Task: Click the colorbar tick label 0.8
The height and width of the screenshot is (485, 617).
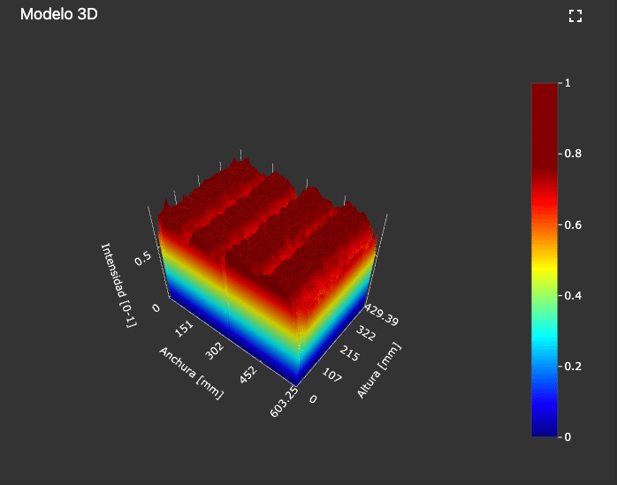Action: point(574,154)
